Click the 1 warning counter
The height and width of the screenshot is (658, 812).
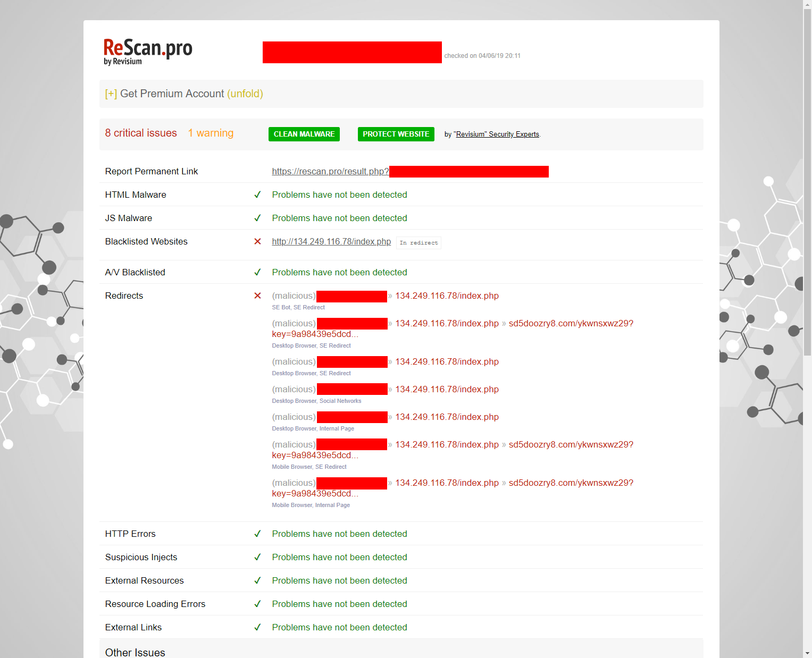tap(211, 133)
